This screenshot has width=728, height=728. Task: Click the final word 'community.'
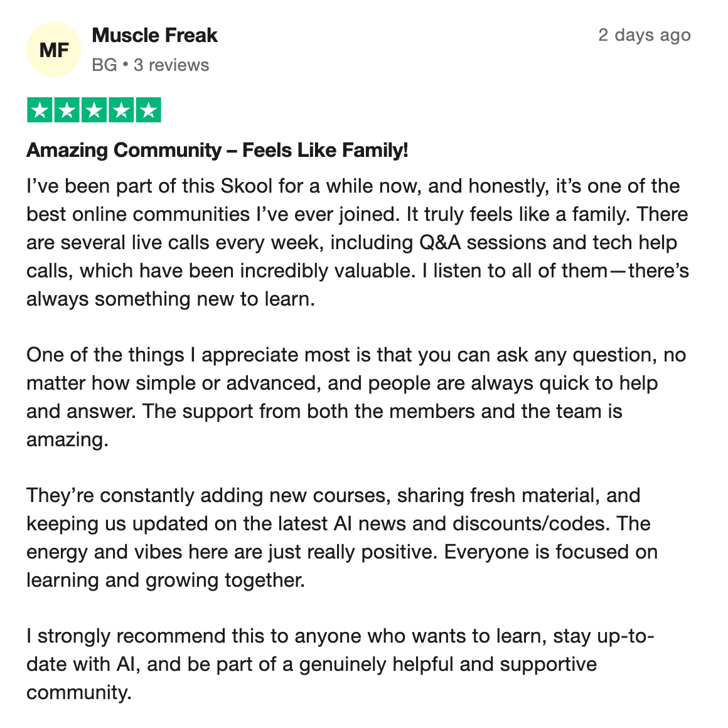click(79, 693)
